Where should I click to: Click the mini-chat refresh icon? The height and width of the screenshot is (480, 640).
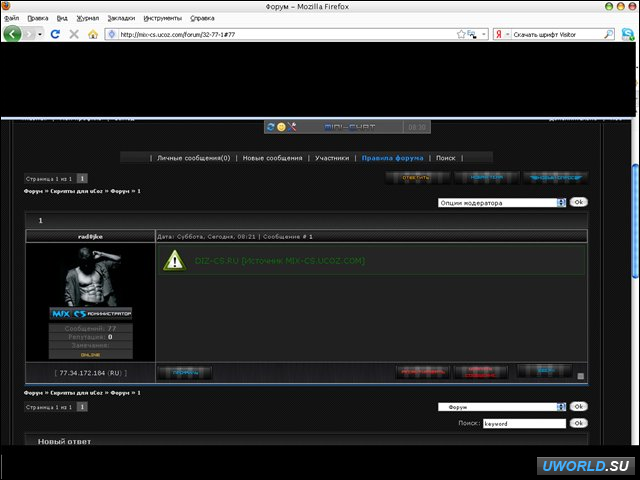271,127
